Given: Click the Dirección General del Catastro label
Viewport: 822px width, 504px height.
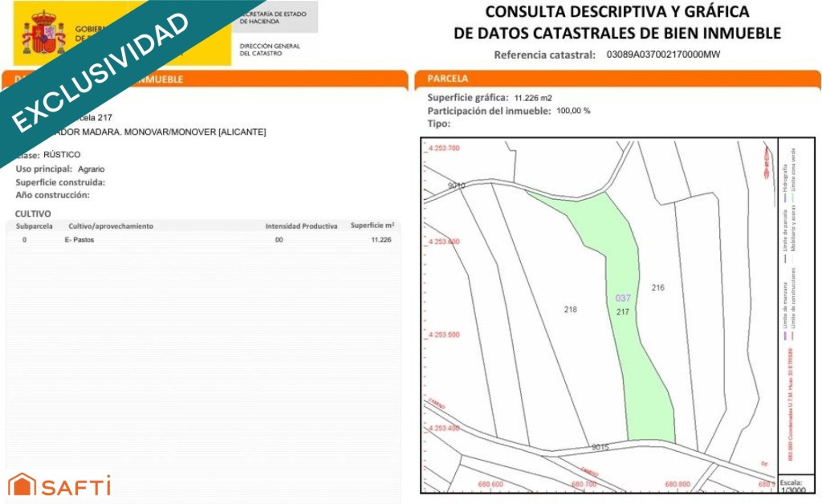Looking at the screenshot, I should point(270,51).
